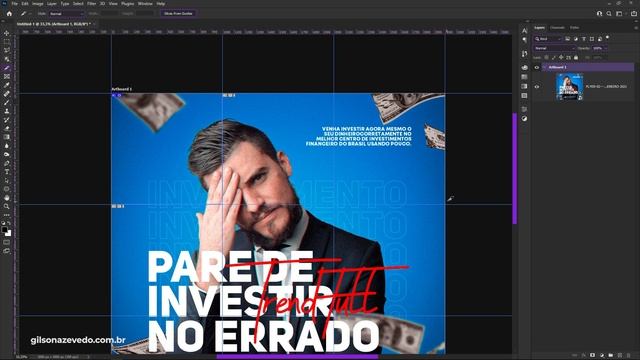Toggle lock position
The width and height of the screenshot is (640, 360).
click(561, 58)
